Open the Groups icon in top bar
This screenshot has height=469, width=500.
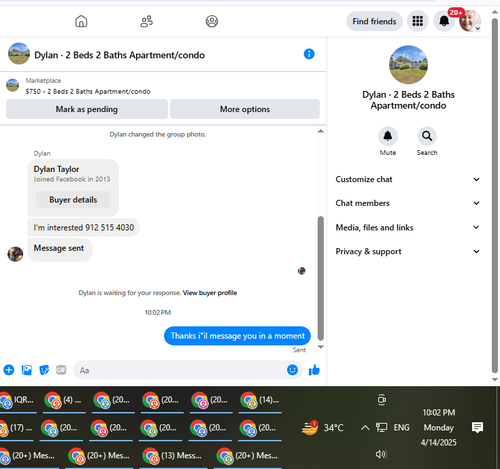pos(212,21)
